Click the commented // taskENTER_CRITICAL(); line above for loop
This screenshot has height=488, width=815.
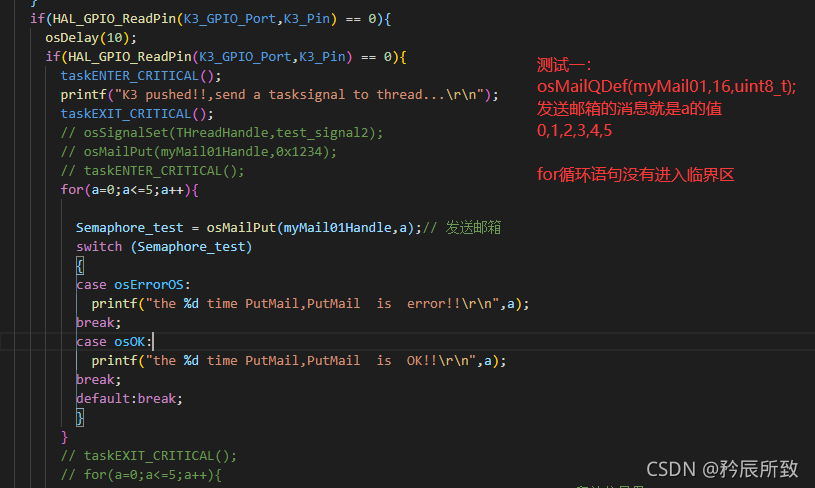pos(152,171)
